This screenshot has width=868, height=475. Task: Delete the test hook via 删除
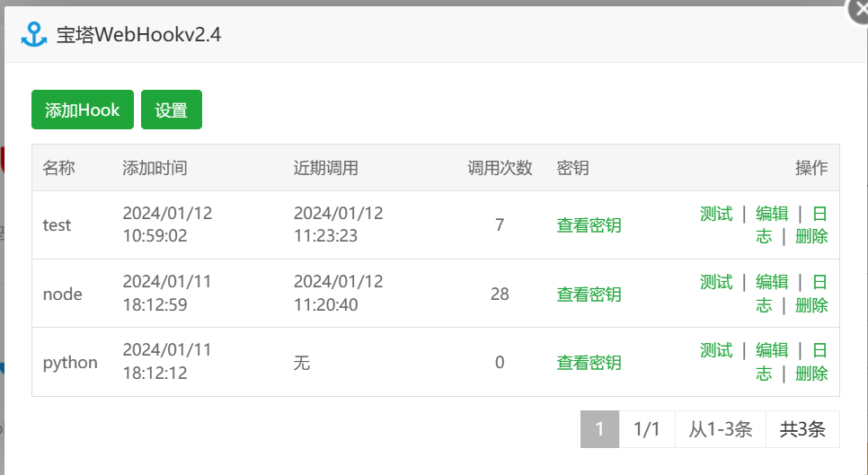coord(811,237)
